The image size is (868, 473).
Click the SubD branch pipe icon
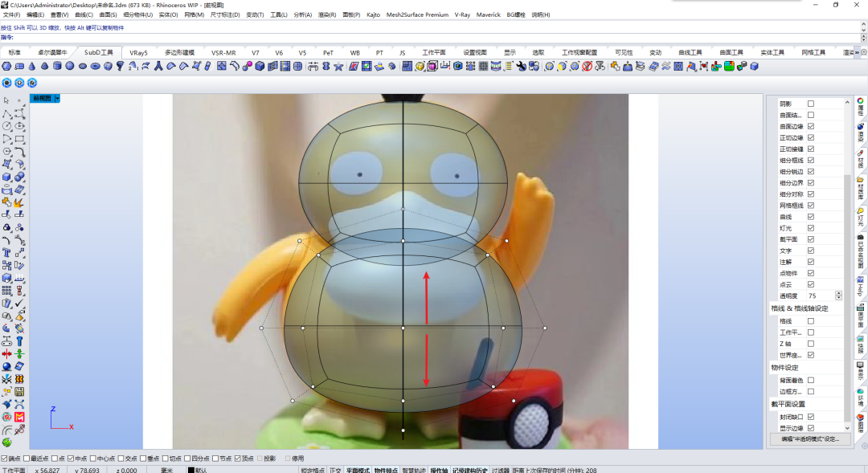pyautogui.click(x=158, y=67)
